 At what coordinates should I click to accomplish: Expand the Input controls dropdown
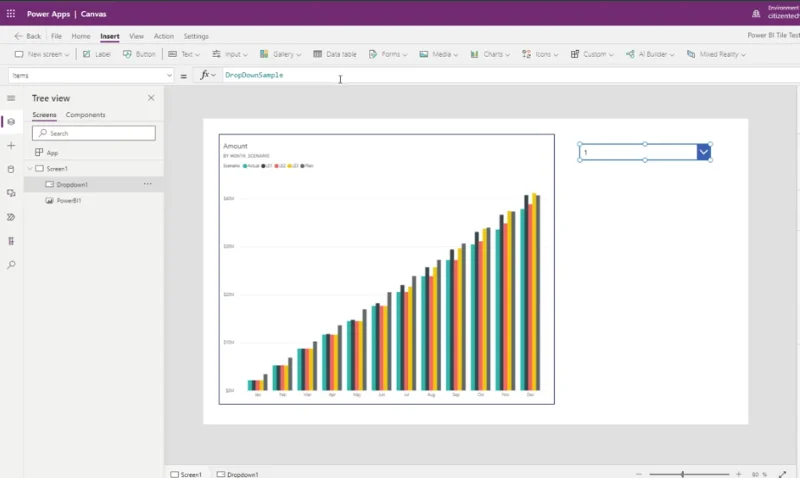[x=230, y=54]
